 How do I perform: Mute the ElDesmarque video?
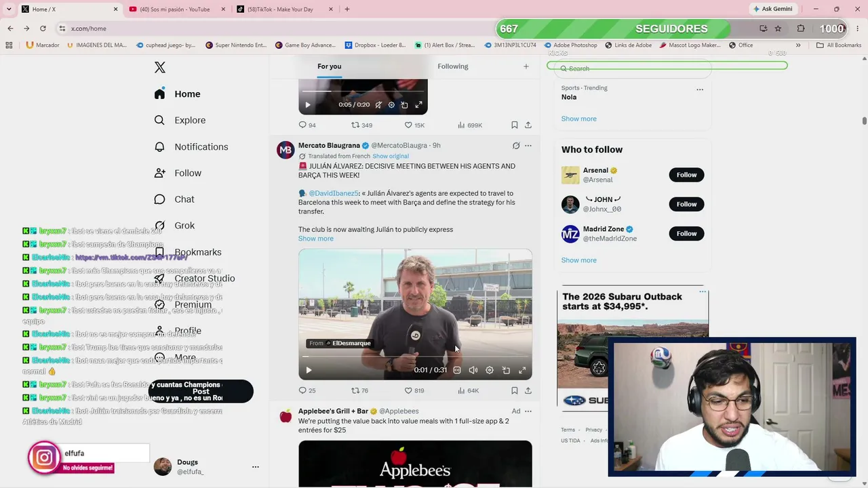coord(473,370)
